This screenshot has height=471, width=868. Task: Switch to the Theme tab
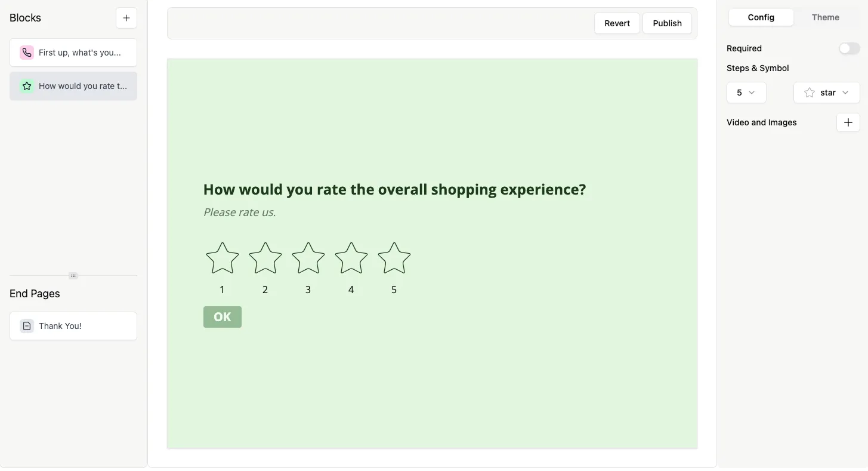tap(825, 17)
